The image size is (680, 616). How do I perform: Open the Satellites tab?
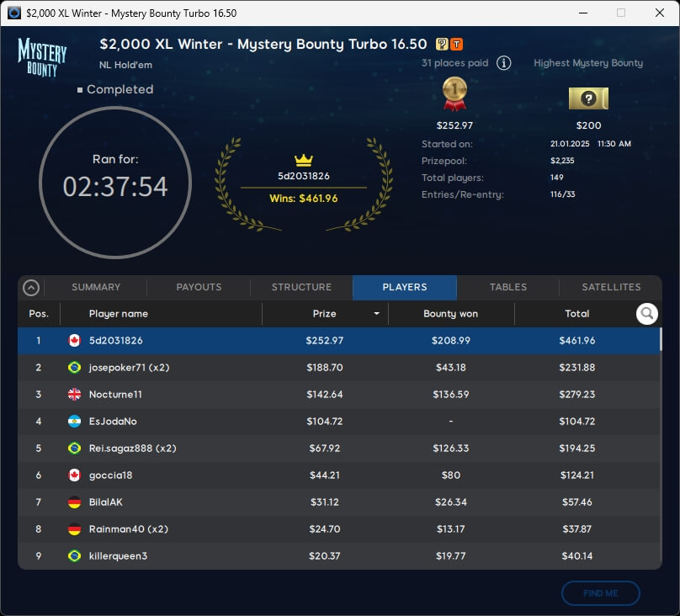coord(611,287)
